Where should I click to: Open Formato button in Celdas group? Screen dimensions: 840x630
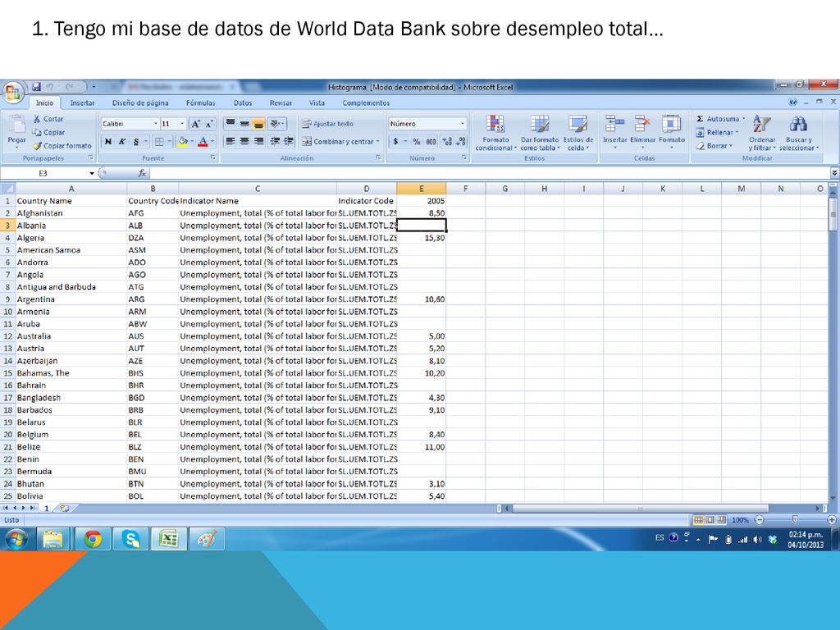[672, 132]
